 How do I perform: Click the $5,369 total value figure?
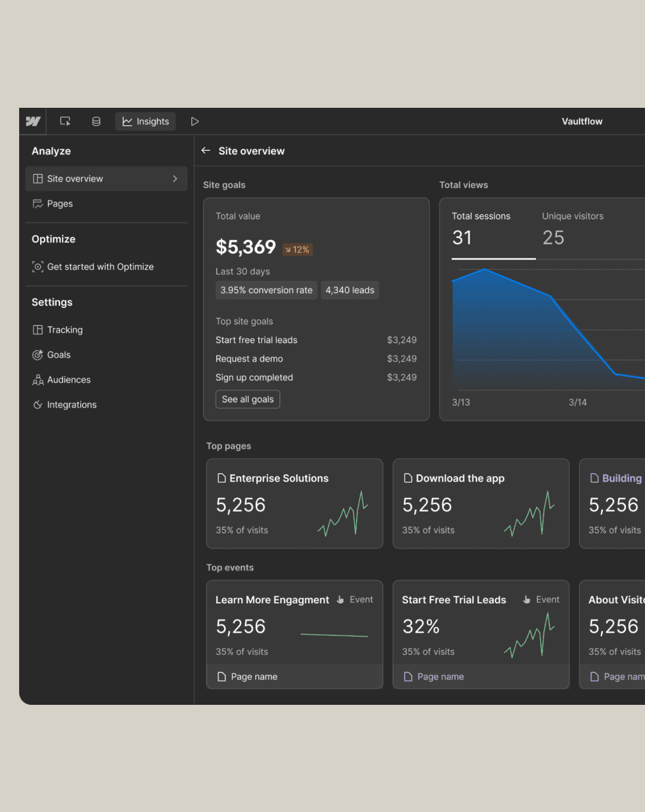tap(246, 247)
